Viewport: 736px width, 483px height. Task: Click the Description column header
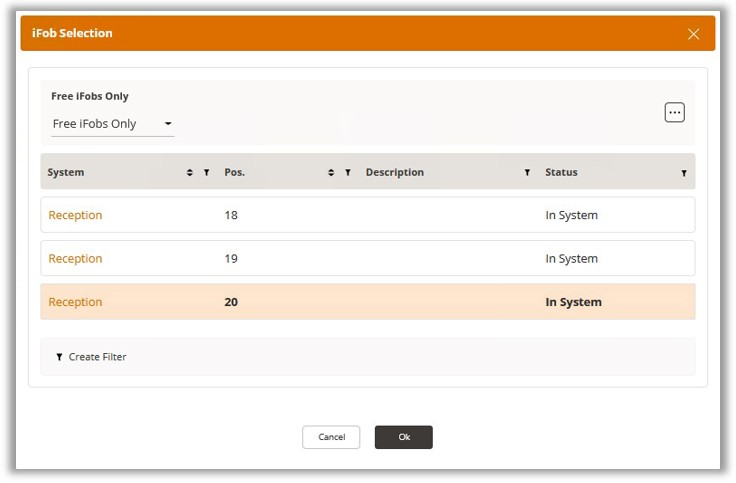(395, 173)
